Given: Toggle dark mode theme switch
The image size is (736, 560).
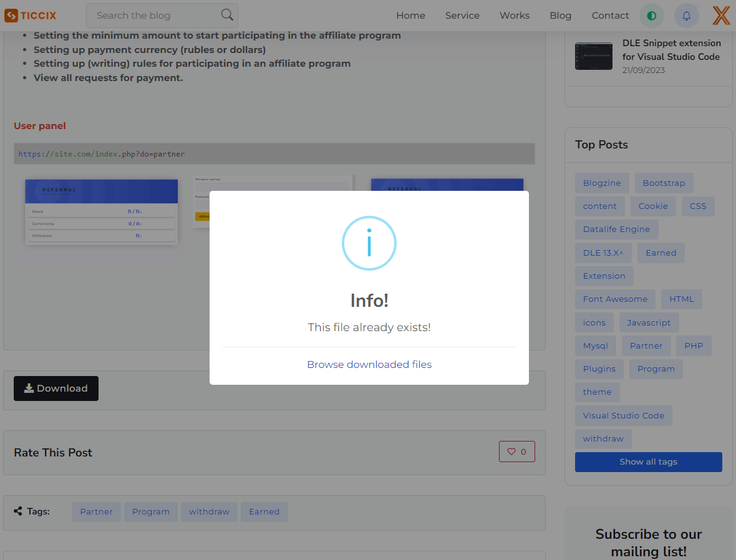Looking at the screenshot, I should tap(652, 16).
